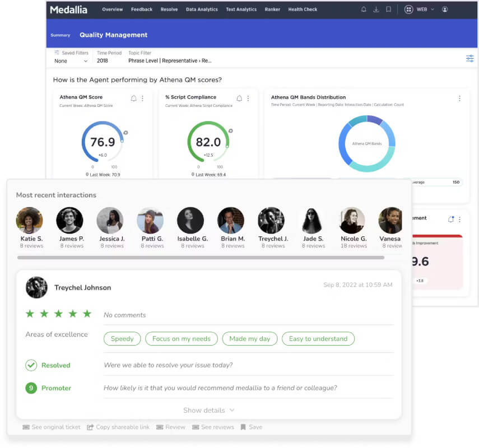479x448 pixels.
Task: Select Jade S. avatar
Action: 311,220
